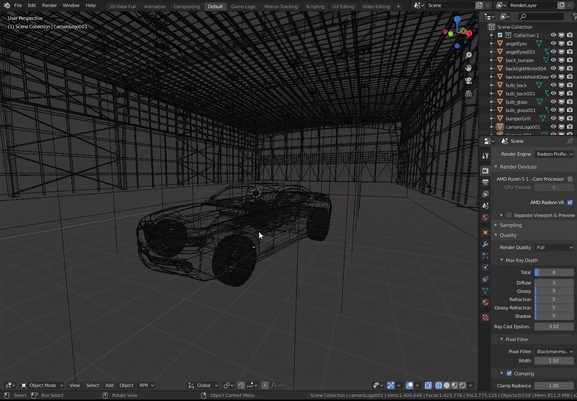Select wireframe shading mode
This screenshot has height=401, width=577.
point(439,385)
